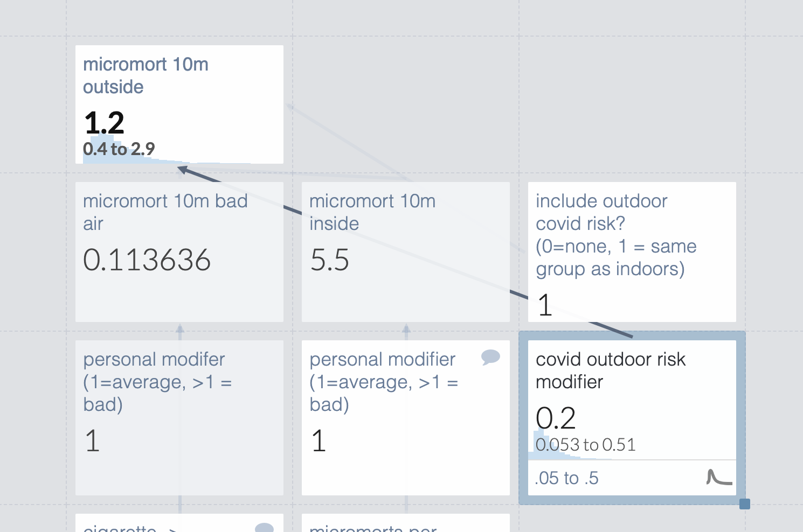Click the 0.2 value in covid risk modifier
Viewport: 803px width, 532px height.
(556, 418)
